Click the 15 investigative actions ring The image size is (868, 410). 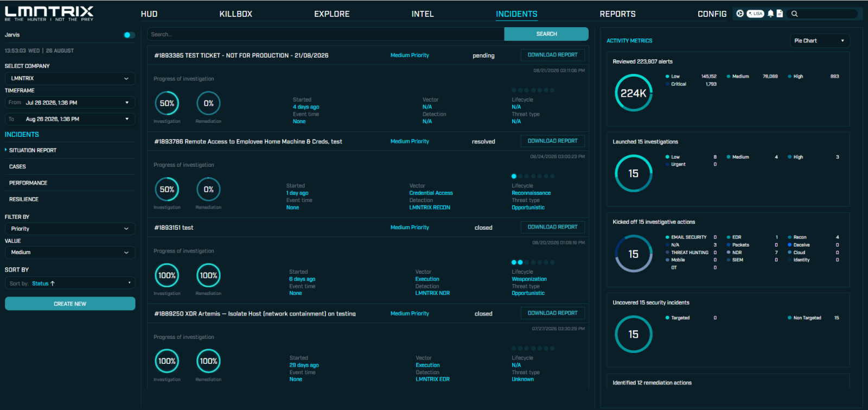(x=634, y=254)
